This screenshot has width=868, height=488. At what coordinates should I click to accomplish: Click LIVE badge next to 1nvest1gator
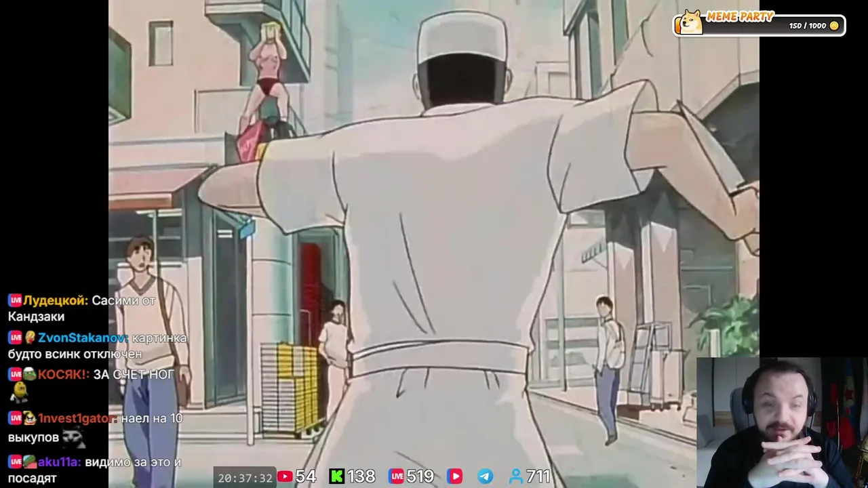point(15,418)
